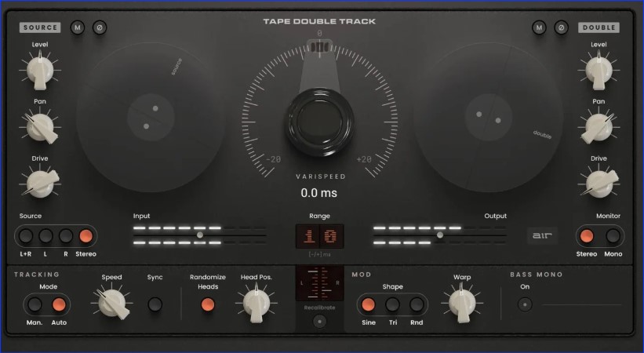This screenshot has height=353, width=644.
Task: Click the Output level slider handle
Action: 440,235
